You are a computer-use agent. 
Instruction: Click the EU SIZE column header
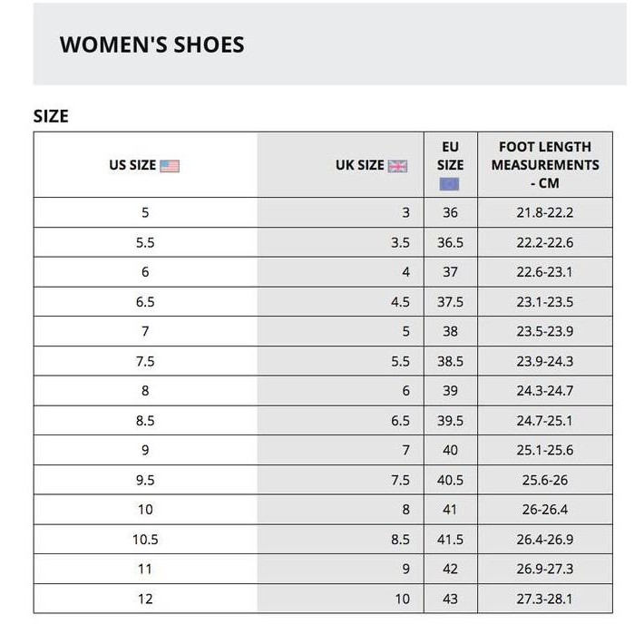(x=450, y=156)
